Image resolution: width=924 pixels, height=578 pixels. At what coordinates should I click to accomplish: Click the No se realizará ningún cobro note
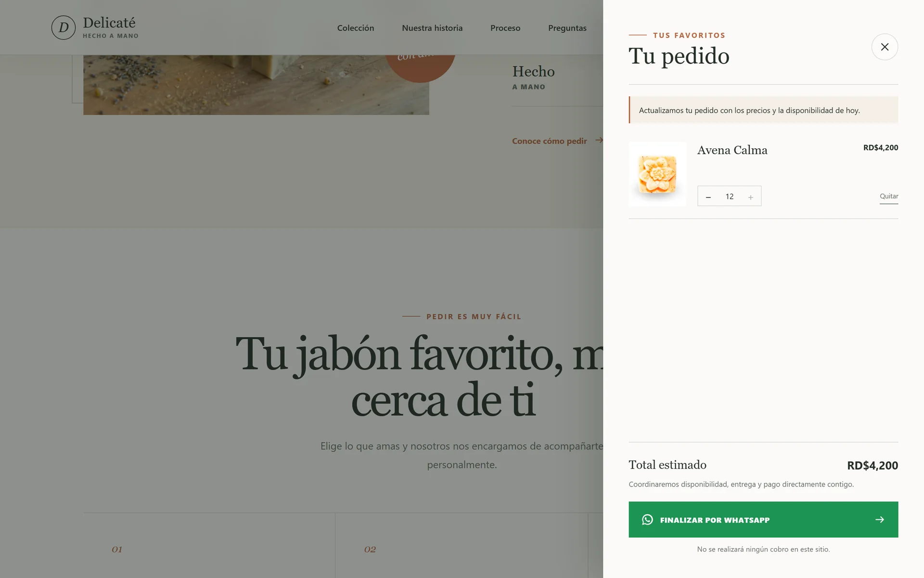pyautogui.click(x=763, y=549)
